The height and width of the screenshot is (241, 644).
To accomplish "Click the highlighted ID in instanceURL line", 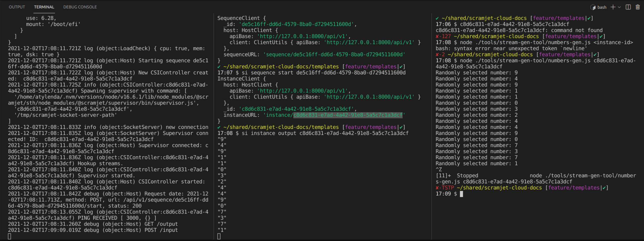I will [348, 115].
